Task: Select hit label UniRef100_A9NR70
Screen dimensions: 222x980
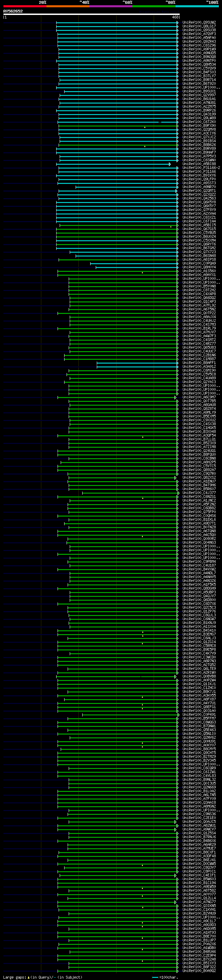Action: point(199,187)
